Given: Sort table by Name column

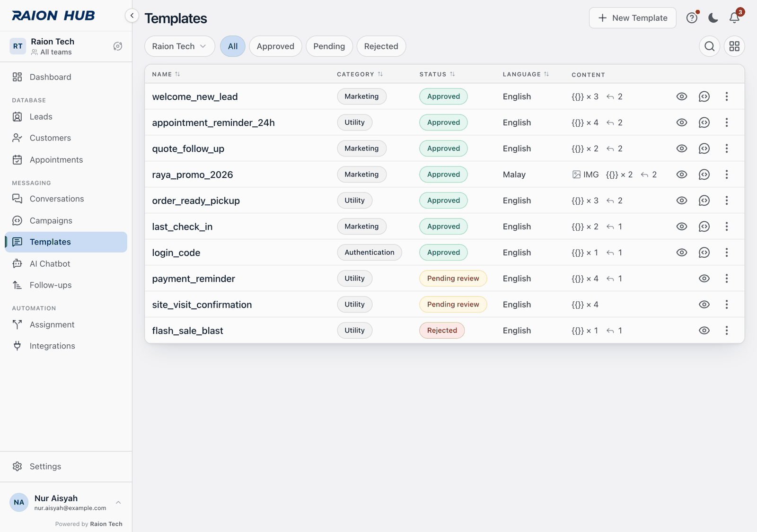Looking at the screenshot, I should 166,74.
